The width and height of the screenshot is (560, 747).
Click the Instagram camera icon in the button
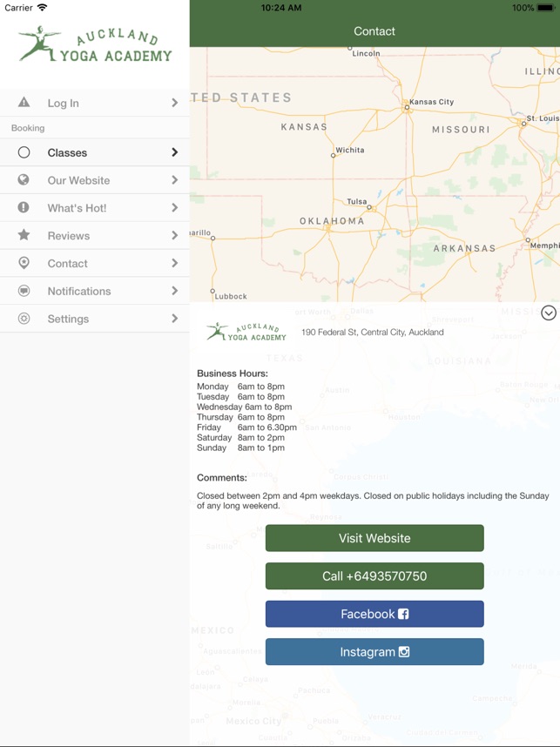tap(404, 652)
